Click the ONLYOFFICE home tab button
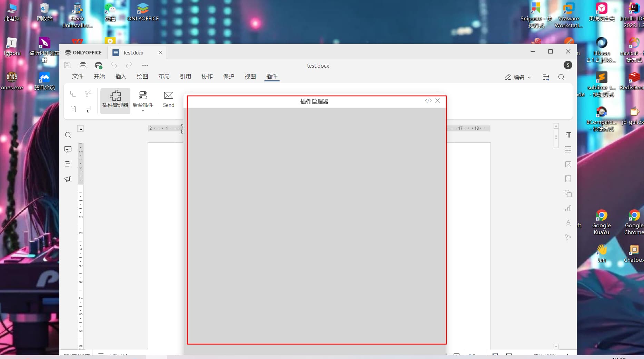Screen dimensions: 644x359 point(83,52)
